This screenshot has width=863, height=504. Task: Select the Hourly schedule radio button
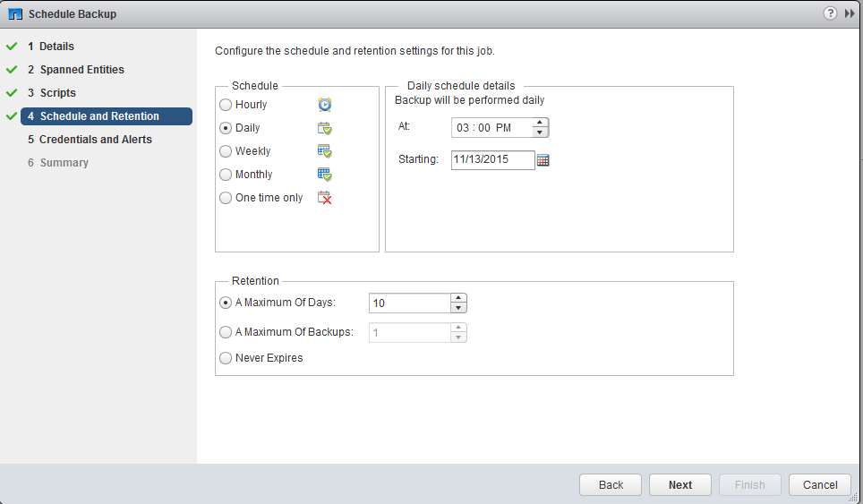click(x=226, y=105)
